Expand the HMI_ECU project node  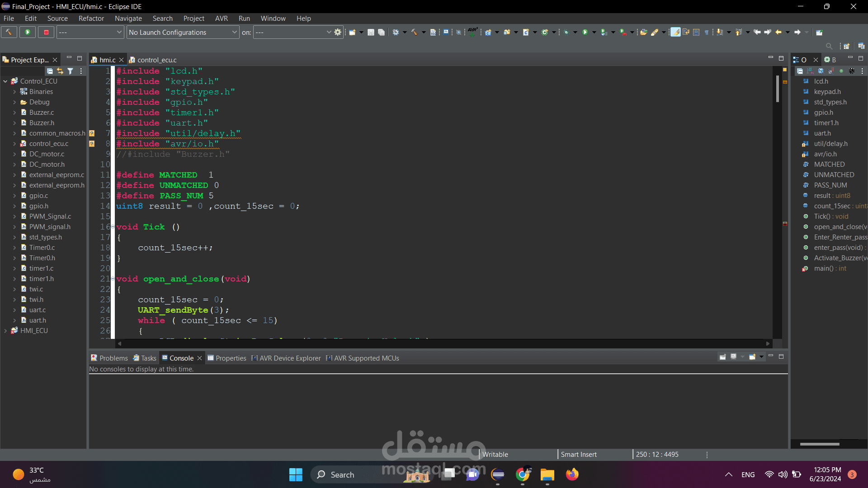point(5,331)
